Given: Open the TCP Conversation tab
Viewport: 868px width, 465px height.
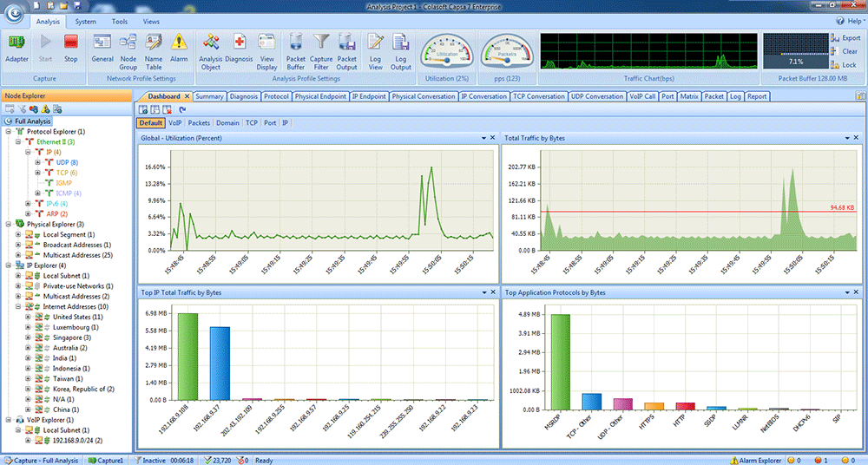Looking at the screenshot, I should click(539, 96).
